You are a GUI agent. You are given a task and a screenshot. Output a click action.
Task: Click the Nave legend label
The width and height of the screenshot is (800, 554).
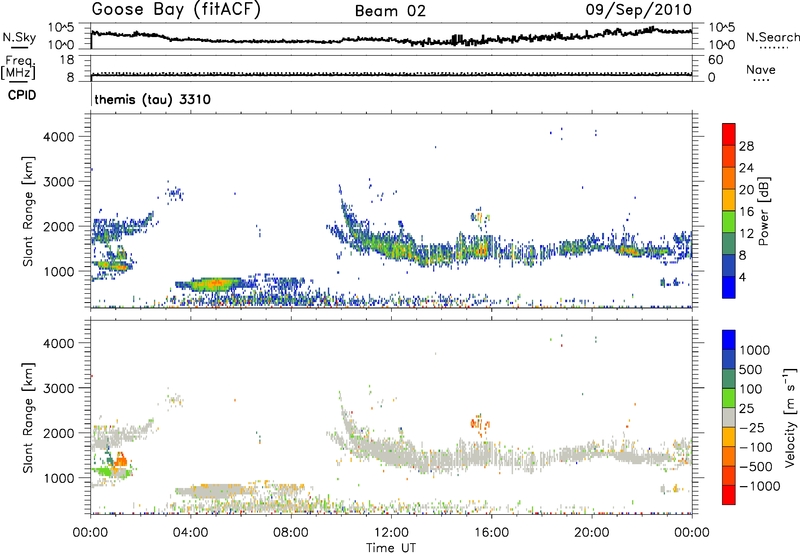click(x=761, y=69)
